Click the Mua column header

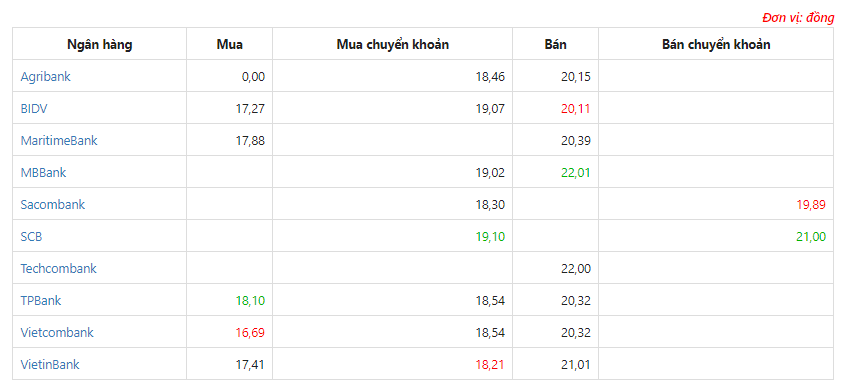coord(230,45)
